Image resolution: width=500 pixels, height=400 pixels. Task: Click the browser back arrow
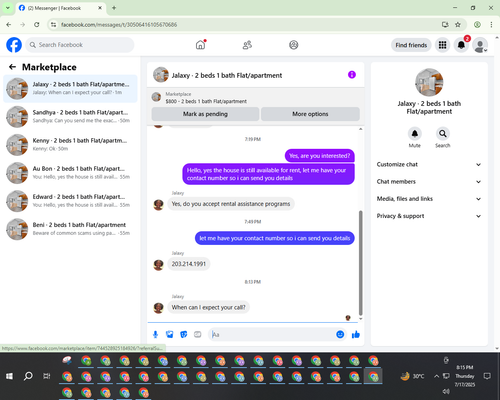click(x=9, y=24)
